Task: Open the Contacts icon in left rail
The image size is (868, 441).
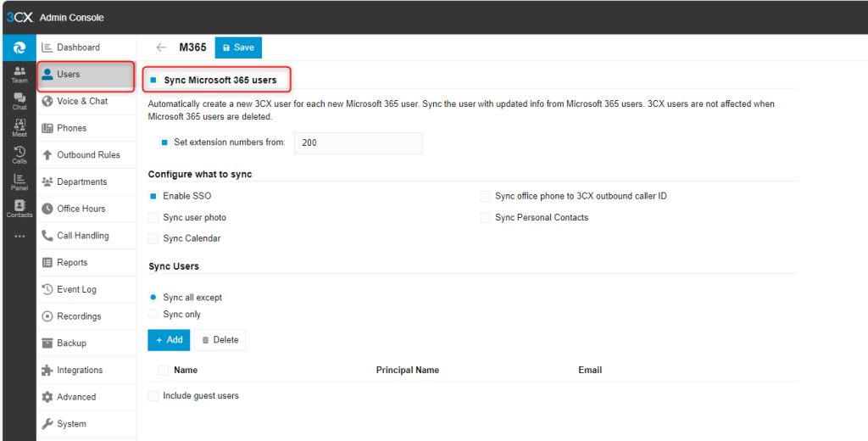Action: point(19,209)
